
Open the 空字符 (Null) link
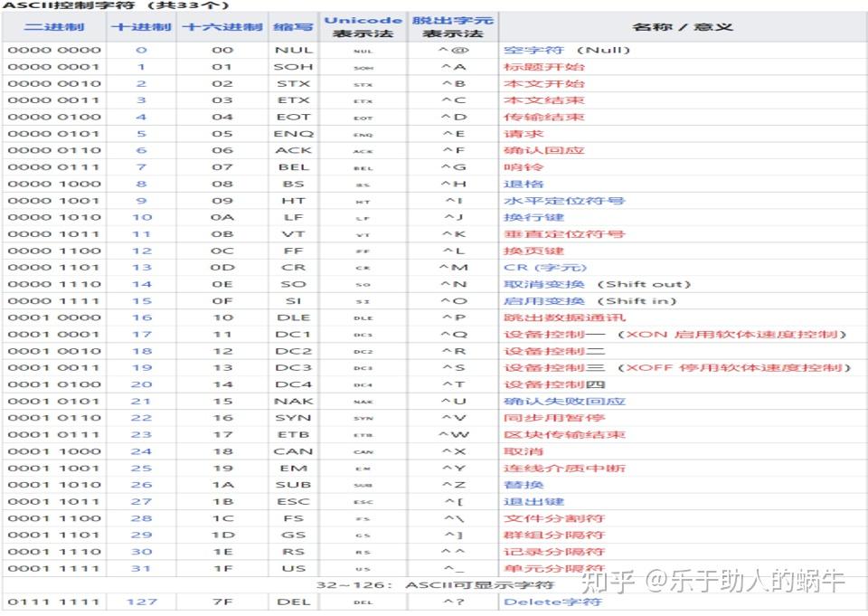coord(538,50)
